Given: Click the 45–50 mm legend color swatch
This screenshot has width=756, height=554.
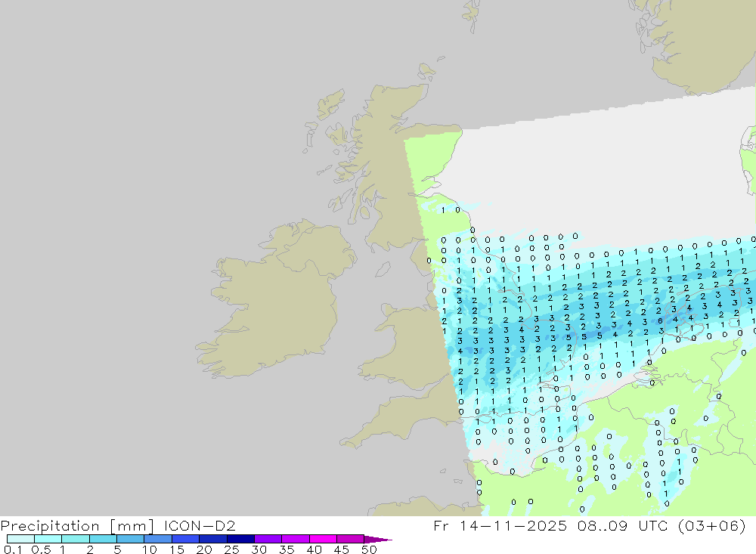Looking at the screenshot, I should click(x=350, y=539).
